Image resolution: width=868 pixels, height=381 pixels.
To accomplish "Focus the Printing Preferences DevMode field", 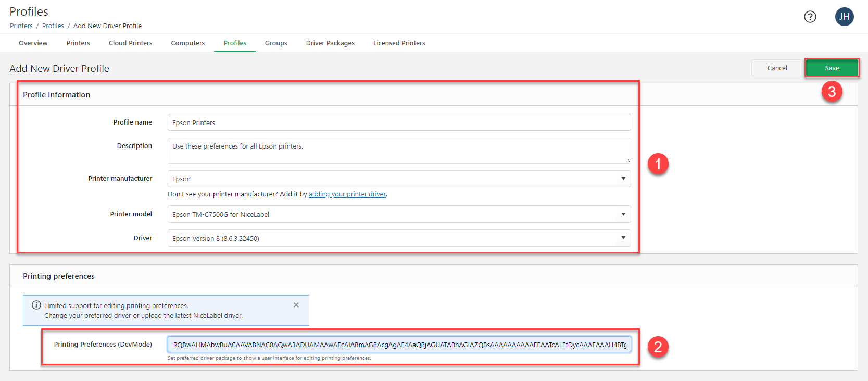I will [398, 345].
